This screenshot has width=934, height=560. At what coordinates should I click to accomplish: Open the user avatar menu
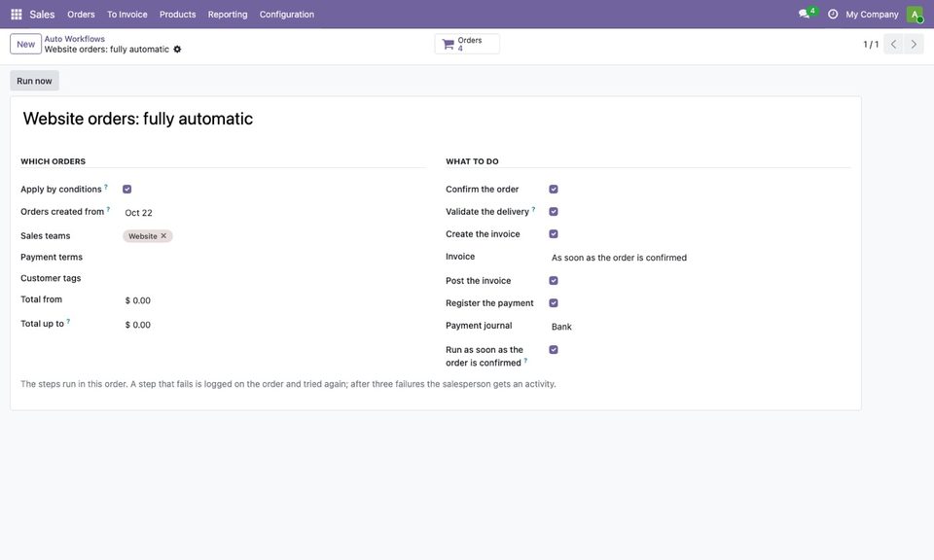[x=915, y=15]
